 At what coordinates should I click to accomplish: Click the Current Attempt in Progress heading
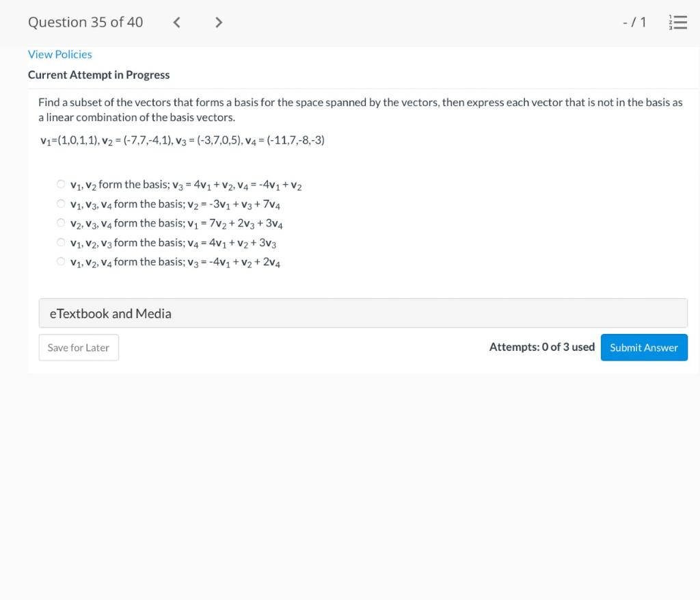(98, 75)
